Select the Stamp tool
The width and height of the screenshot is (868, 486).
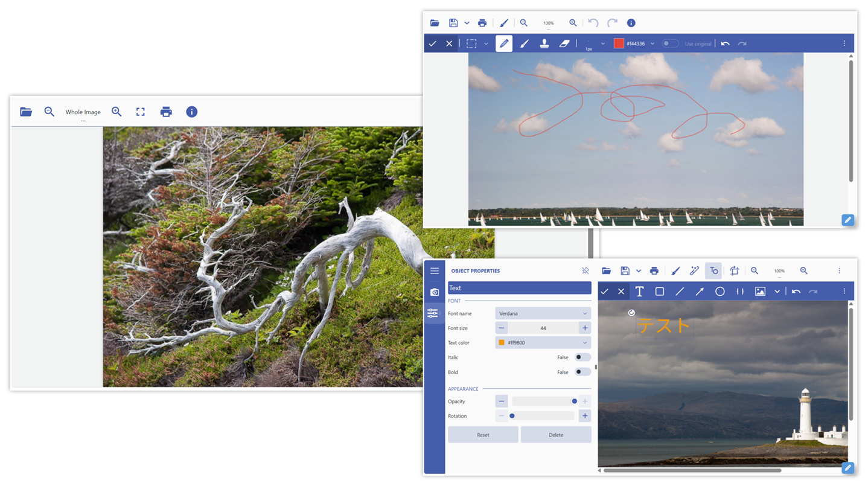544,43
